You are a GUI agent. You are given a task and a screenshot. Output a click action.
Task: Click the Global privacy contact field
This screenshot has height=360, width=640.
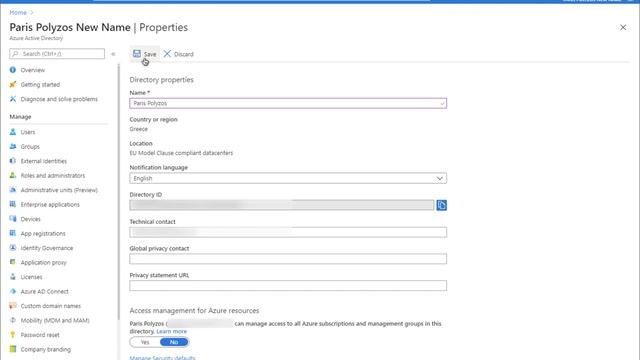(288, 259)
